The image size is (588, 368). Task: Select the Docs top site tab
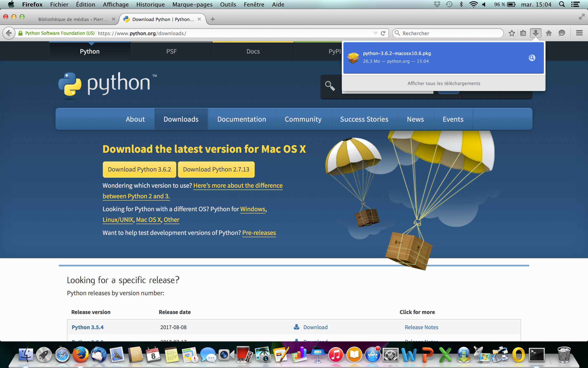(x=253, y=51)
